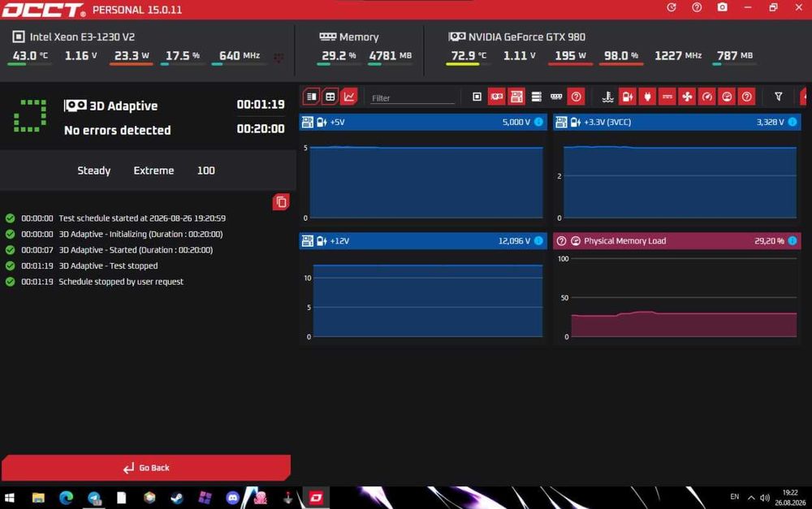Toggle the storage drive sensor filter
This screenshot has width=812, height=509.
coord(537,97)
